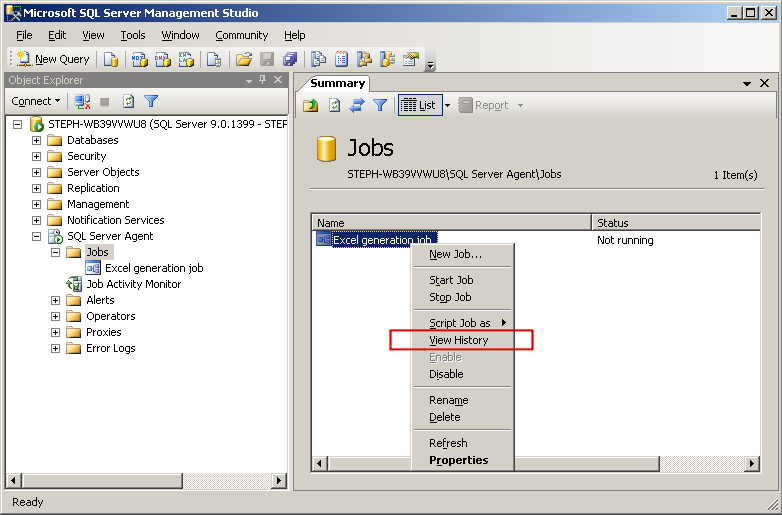
Task: Choose Start Job from context menu
Action: tap(463, 280)
